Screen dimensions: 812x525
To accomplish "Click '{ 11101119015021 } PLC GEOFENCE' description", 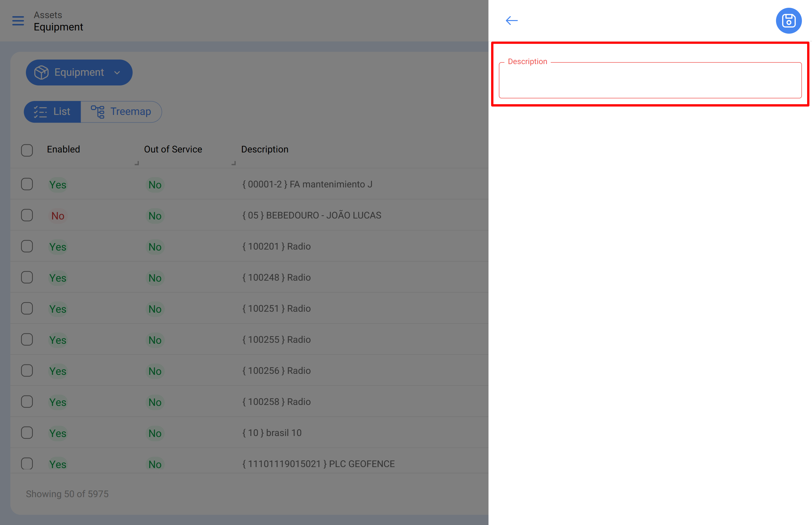I will pos(318,463).
